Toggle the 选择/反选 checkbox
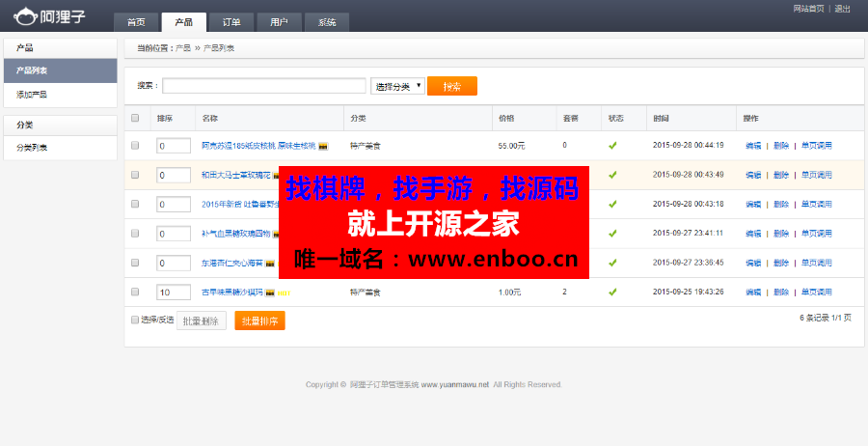This screenshot has height=446, width=868. pyautogui.click(x=134, y=320)
